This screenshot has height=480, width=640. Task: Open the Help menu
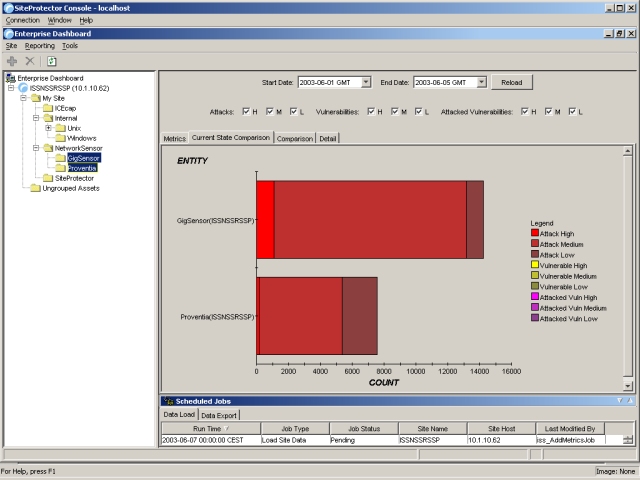click(86, 20)
